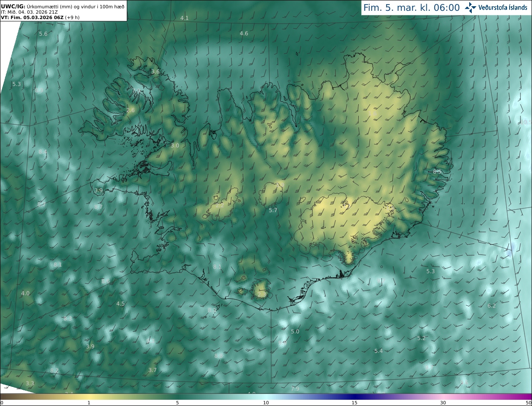Click the color scale label 50
This screenshot has height=406, width=532.
pyautogui.click(x=528, y=403)
